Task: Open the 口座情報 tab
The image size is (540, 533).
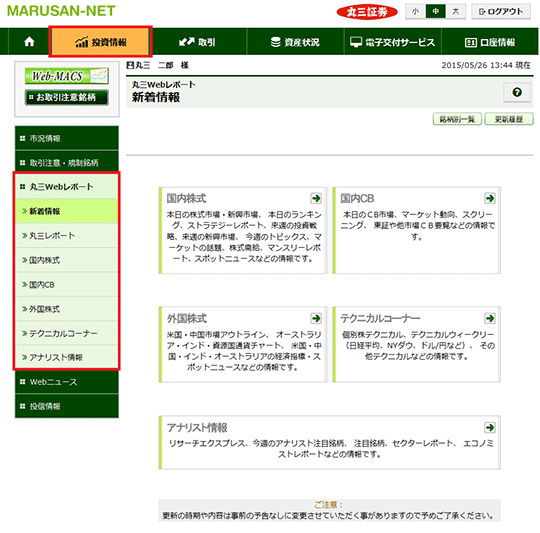Action: click(x=490, y=42)
